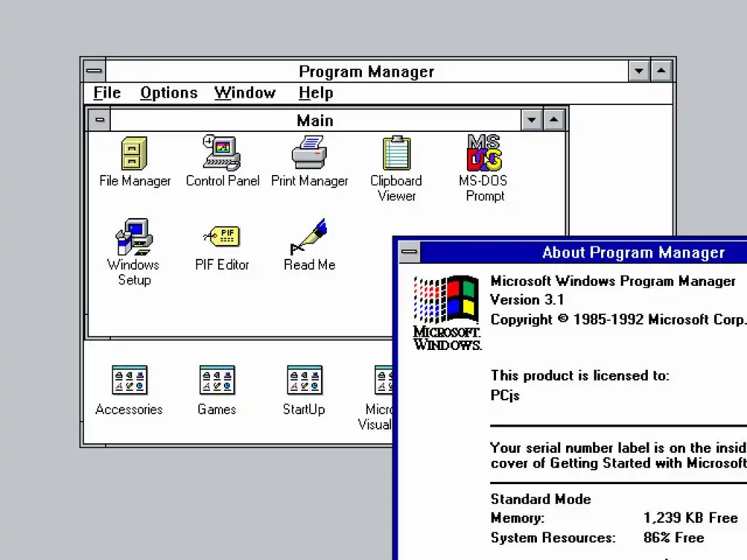Select the Games program group icon
747x560 pixels.
pos(217,391)
